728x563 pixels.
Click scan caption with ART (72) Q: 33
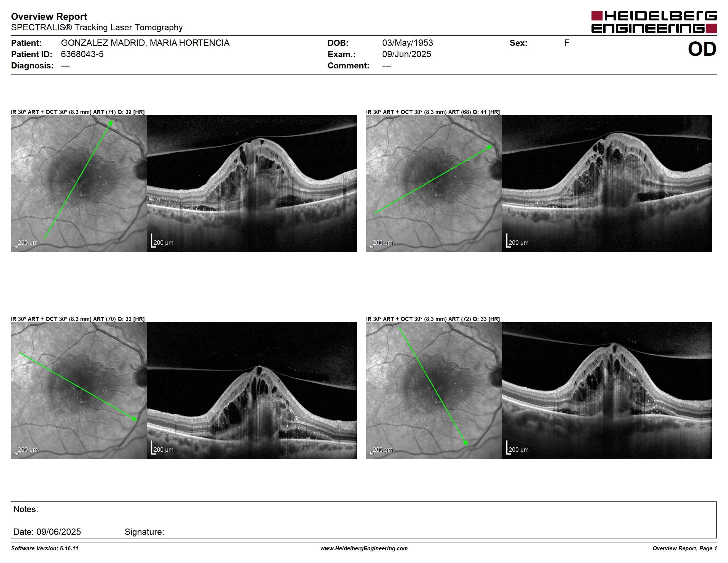(433, 319)
